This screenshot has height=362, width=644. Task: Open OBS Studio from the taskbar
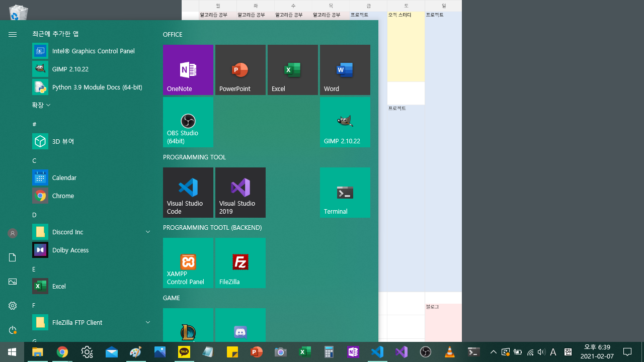426,352
